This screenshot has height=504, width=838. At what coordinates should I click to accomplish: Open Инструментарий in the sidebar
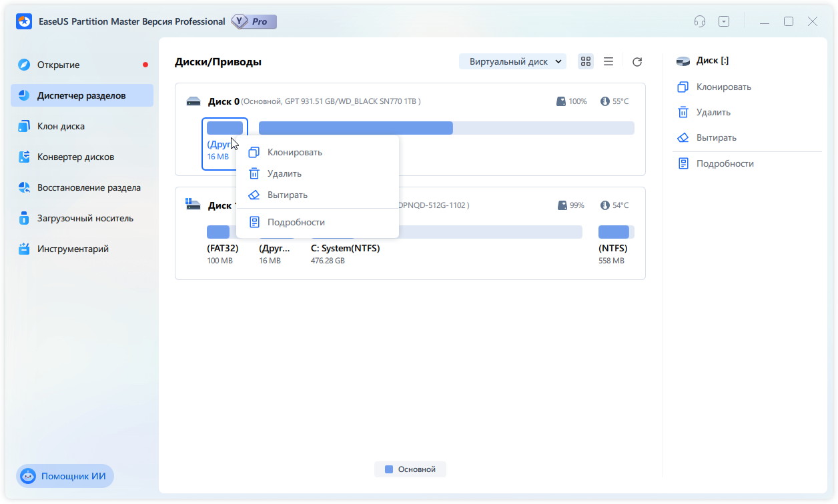tap(73, 249)
